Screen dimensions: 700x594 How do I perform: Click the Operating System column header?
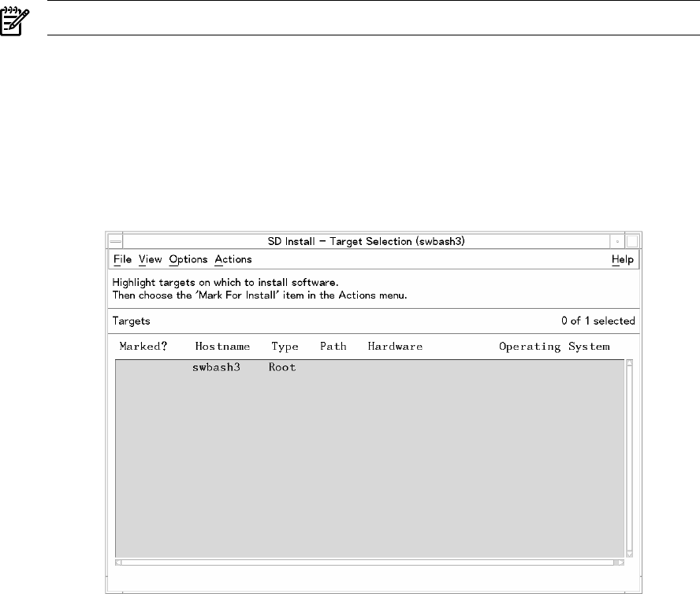554,347
